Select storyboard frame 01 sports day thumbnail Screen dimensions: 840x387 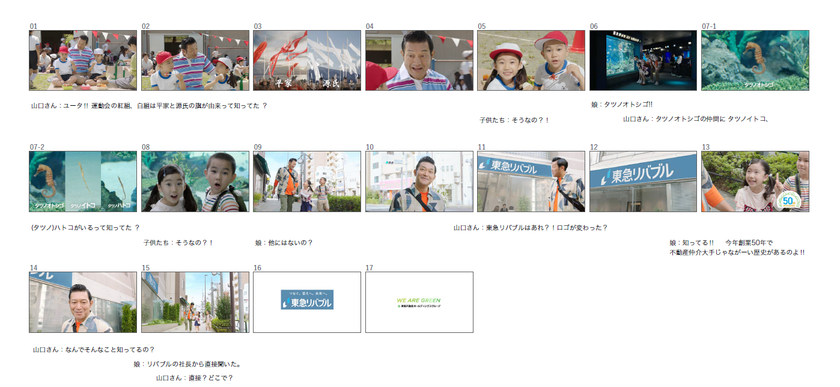tap(83, 60)
